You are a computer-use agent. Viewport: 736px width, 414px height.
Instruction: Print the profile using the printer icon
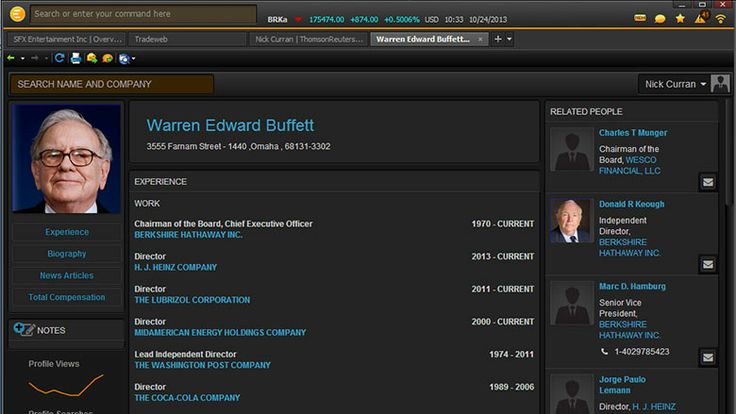[x=76, y=58]
